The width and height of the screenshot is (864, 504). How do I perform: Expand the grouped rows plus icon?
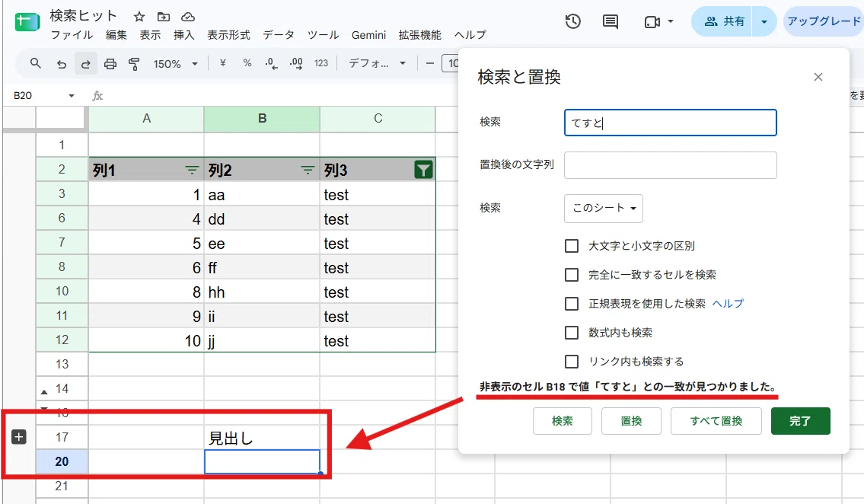[x=19, y=437]
